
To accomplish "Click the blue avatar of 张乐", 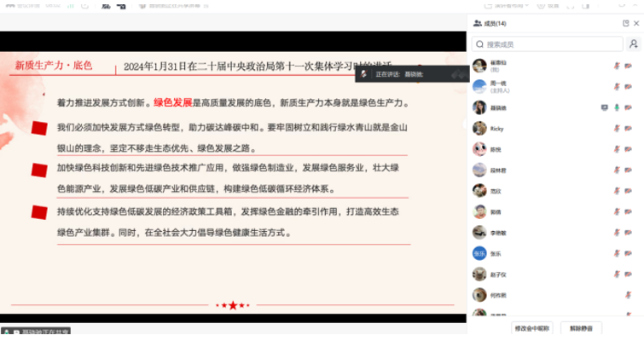I will (479, 253).
